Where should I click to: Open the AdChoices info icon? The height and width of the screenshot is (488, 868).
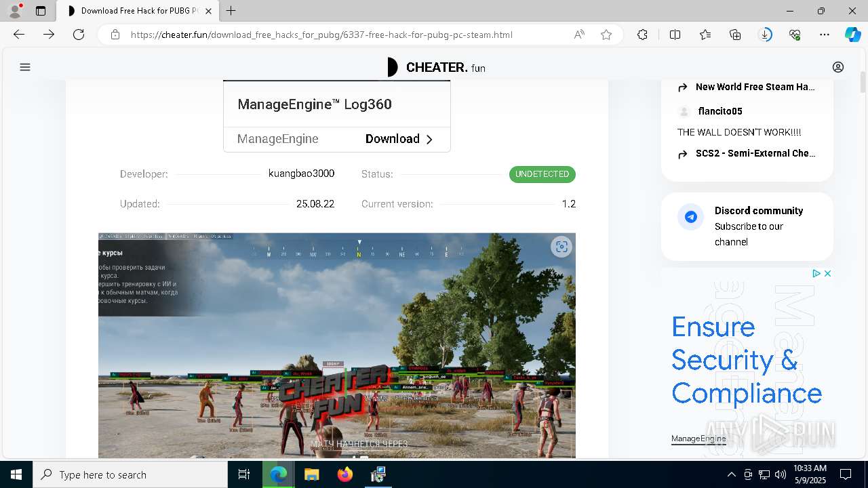[817, 273]
